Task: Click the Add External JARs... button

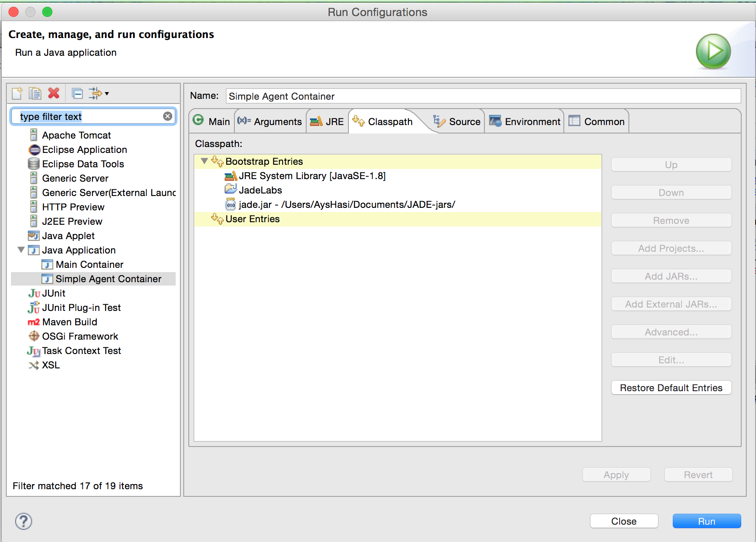Action: (x=671, y=304)
